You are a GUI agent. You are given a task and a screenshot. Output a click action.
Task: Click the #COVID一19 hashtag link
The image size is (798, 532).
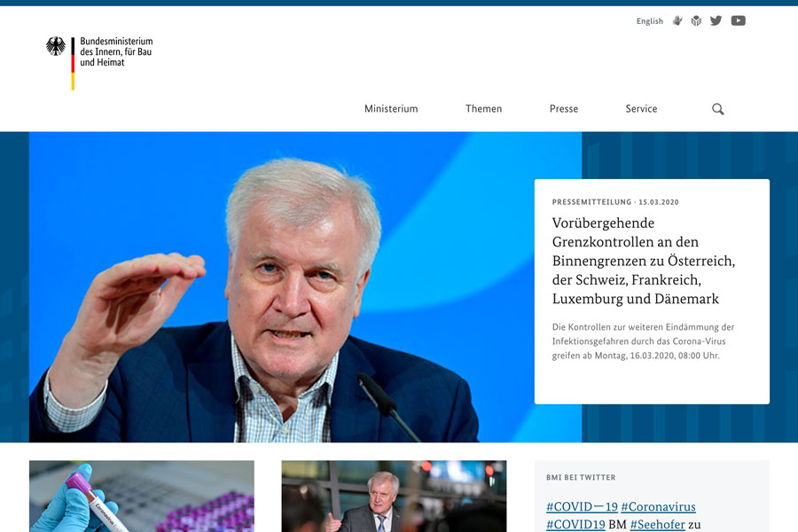click(582, 507)
